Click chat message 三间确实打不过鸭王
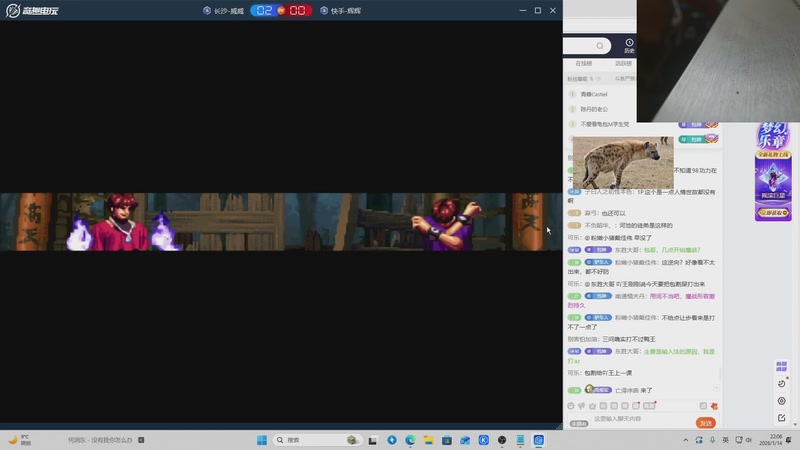Image resolution: width=800 pixels, height=450 pixels. click(629, 339)
